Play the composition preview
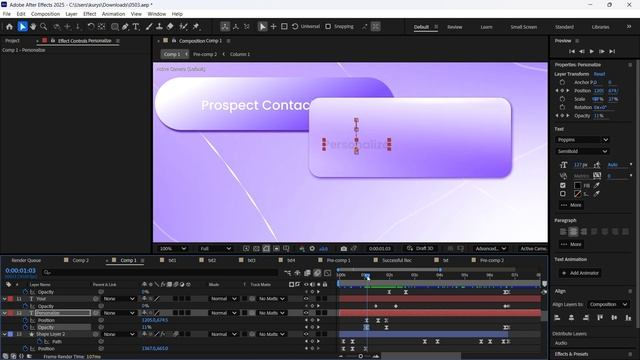 592,51
